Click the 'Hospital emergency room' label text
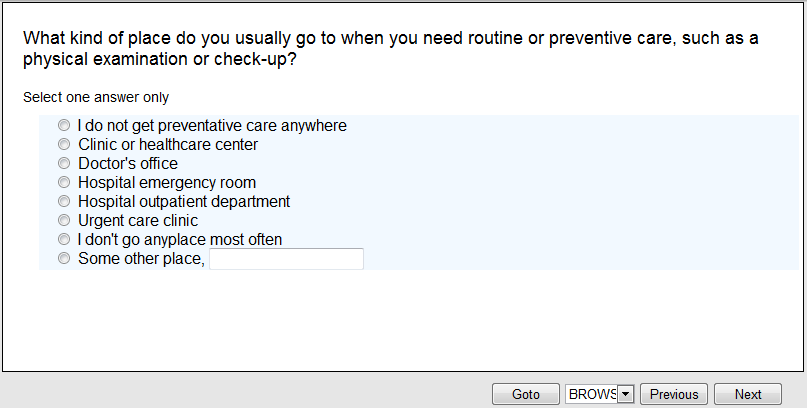Screen dimensions: 807x408 pos(167,183)
